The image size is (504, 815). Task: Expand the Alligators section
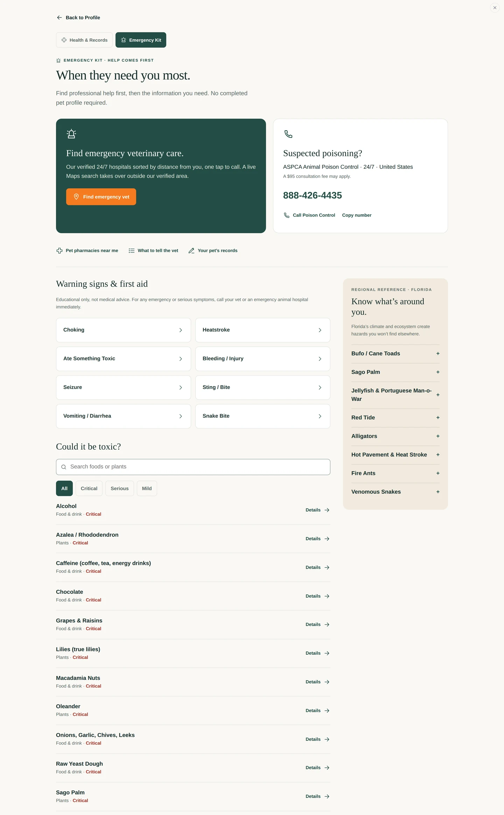pyautogui.click(x=395, y=436)
